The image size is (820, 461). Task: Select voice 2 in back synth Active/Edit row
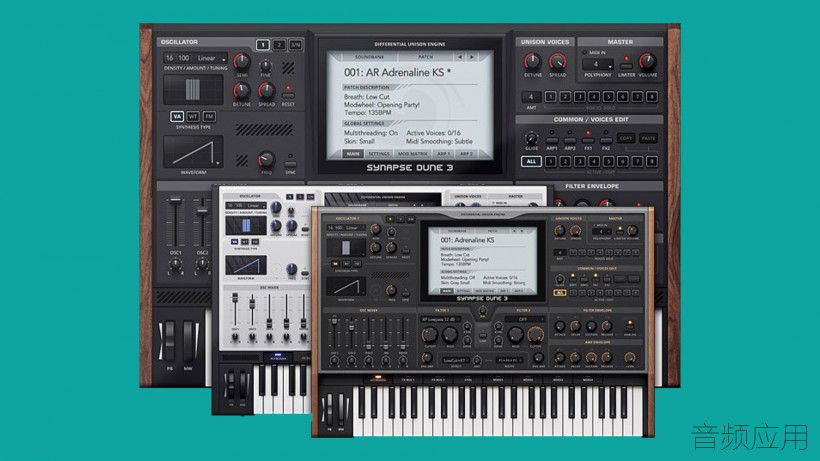[565, 162]
